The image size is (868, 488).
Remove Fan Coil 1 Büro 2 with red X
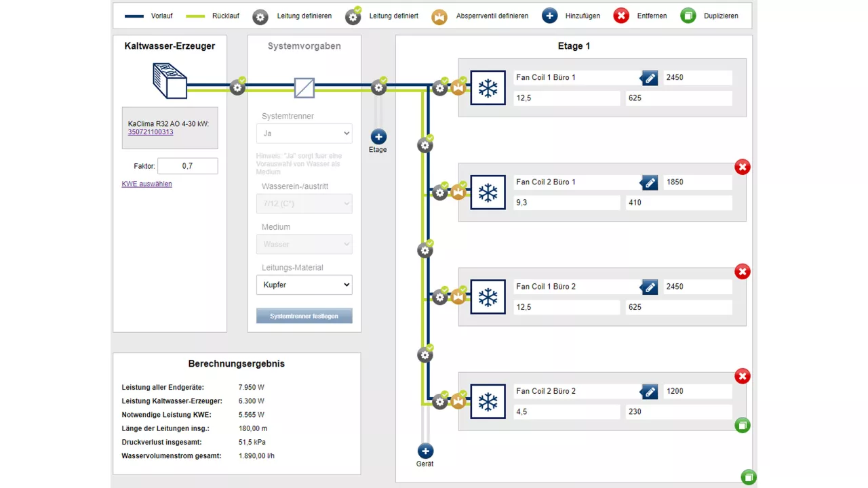(x=743, y=272)
